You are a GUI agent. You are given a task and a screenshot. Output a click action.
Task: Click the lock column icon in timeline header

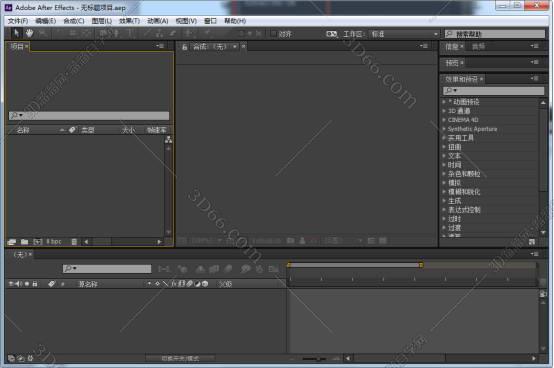pos(35,284)
